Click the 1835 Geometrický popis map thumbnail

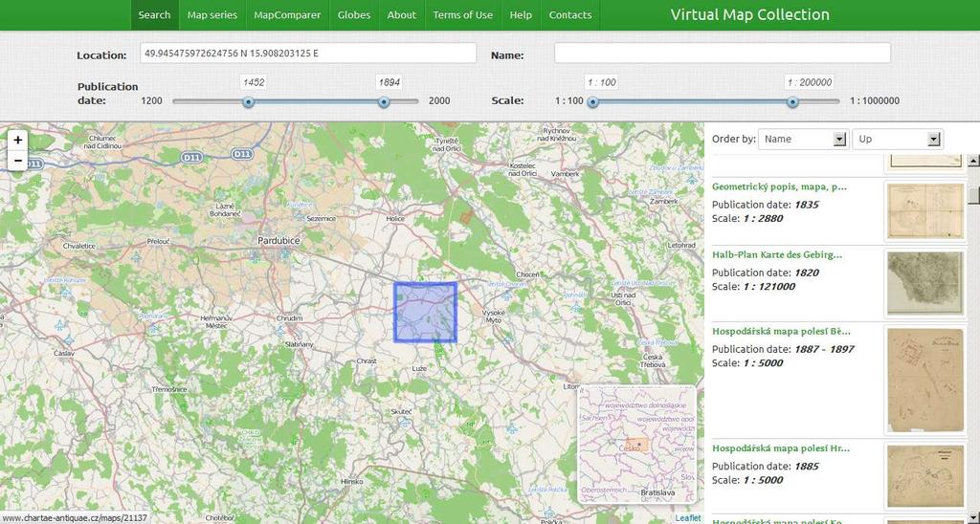click(925, 211)
